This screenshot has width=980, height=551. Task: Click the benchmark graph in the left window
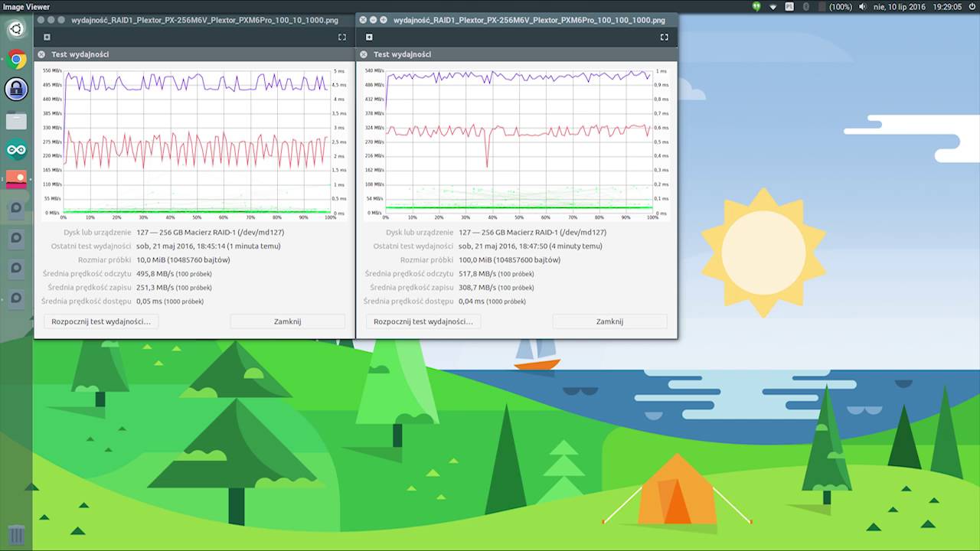(x=197, y=142)
